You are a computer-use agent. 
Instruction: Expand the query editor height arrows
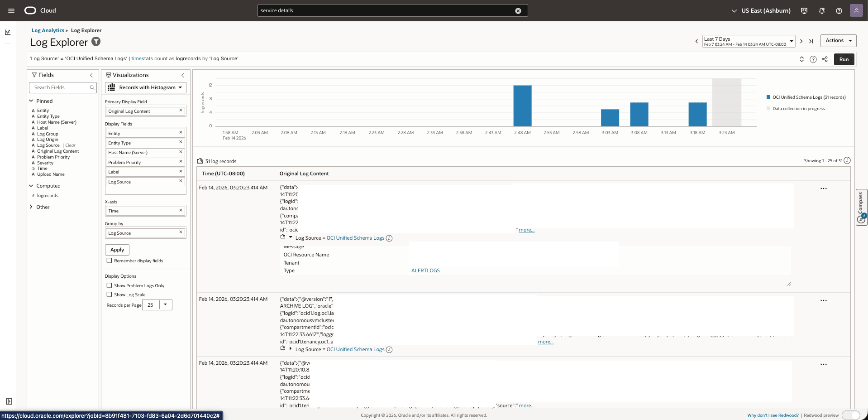(x=801, y=59)
